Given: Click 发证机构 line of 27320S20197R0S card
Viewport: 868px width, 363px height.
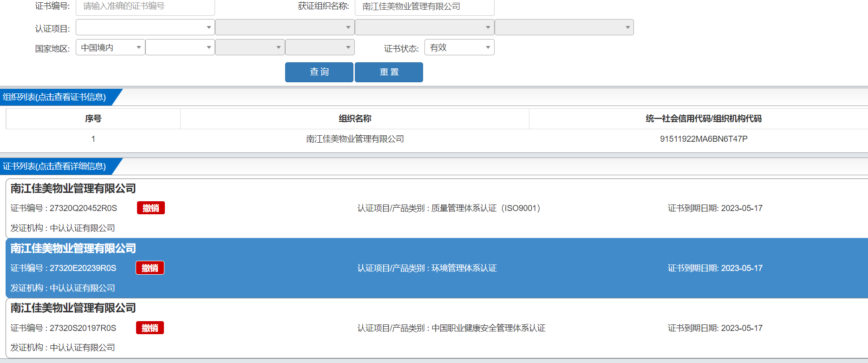Looking at the screenshot, I should [63, 348].
